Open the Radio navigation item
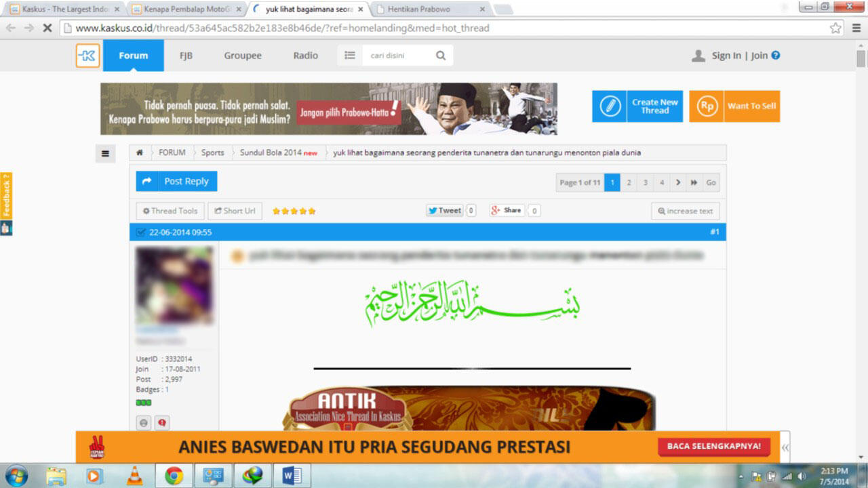The image size is (868, 488). [305, 56]
